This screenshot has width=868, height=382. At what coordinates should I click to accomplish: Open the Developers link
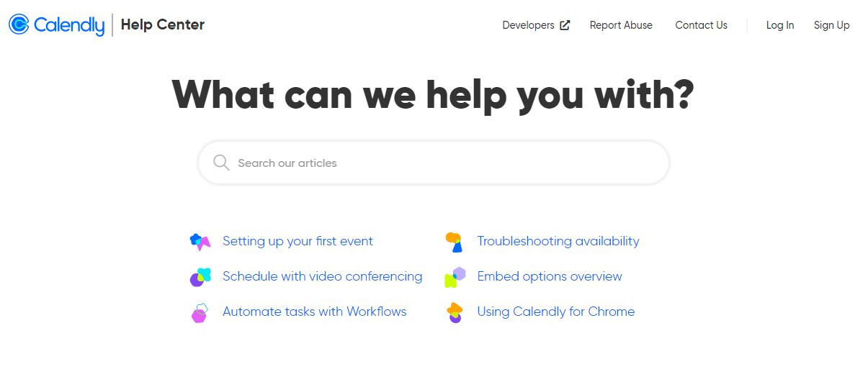pos(528,25)
